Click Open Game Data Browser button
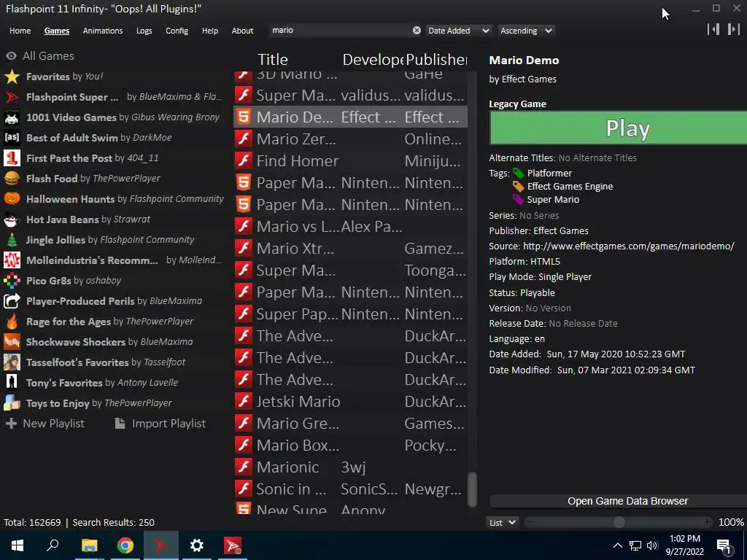747x560 pixels. tap(619, 501)
